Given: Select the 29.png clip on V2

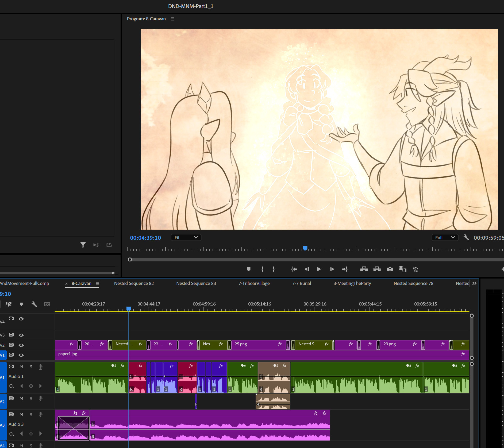Looking at the screenshot, I should 401,345.
